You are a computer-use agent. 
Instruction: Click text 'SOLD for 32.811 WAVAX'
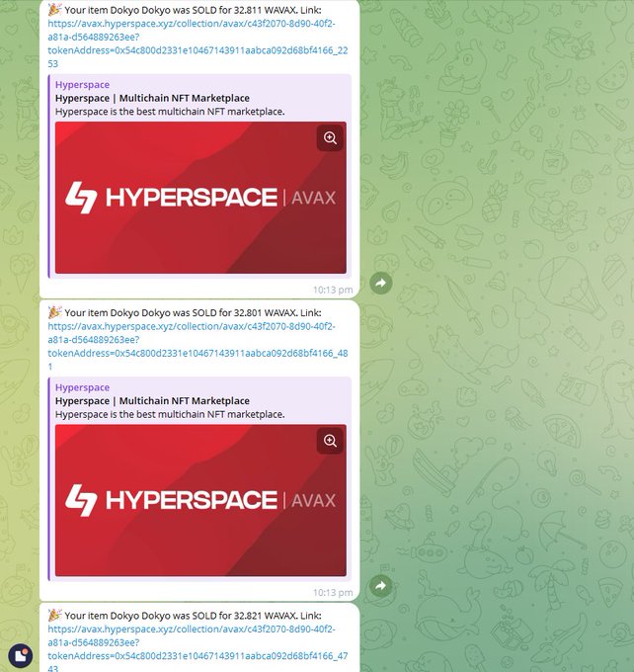(244, 10)
